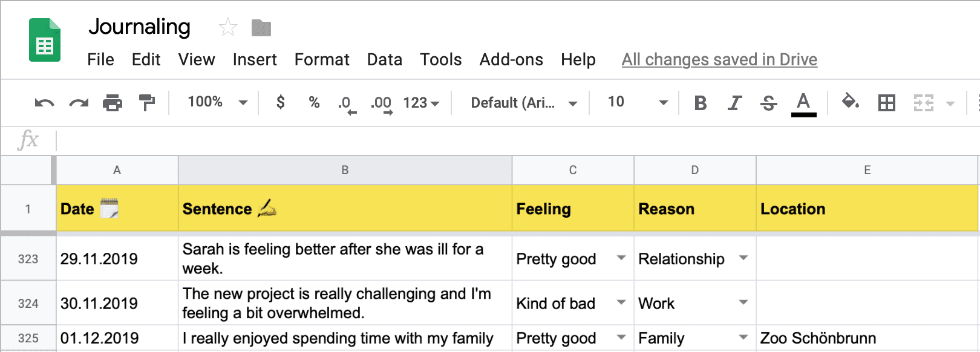Format as currency with dollar icon

(x=281, y=102)
